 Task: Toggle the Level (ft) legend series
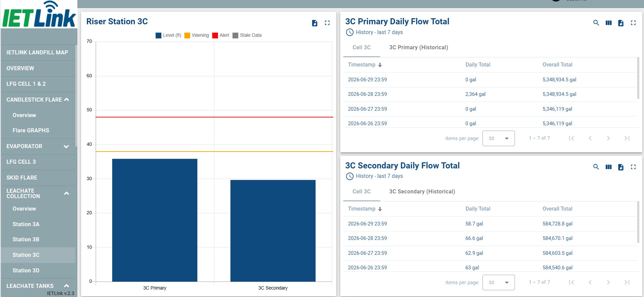click(x=168, y=35)
